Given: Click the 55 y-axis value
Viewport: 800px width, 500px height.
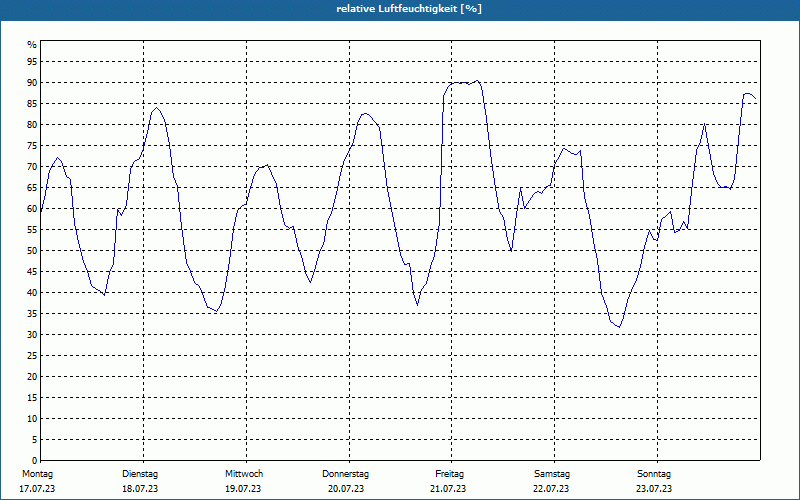Looking at the screenshot, I should point(32,230).
